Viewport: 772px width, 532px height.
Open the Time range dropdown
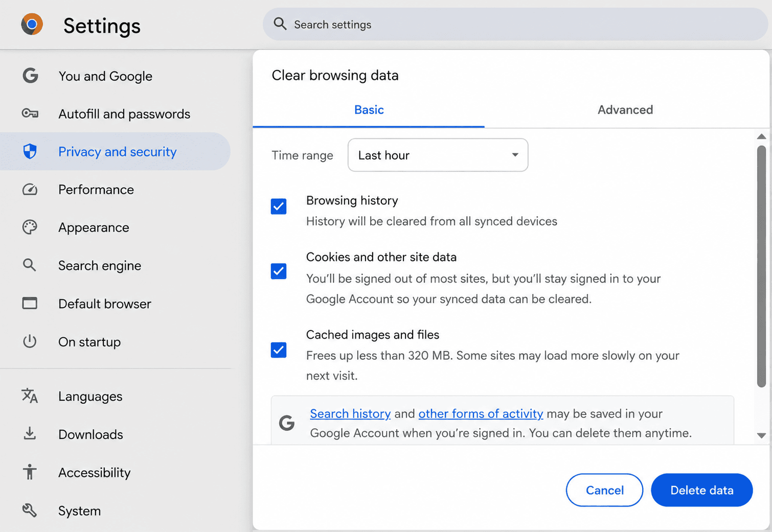(438, 155)
